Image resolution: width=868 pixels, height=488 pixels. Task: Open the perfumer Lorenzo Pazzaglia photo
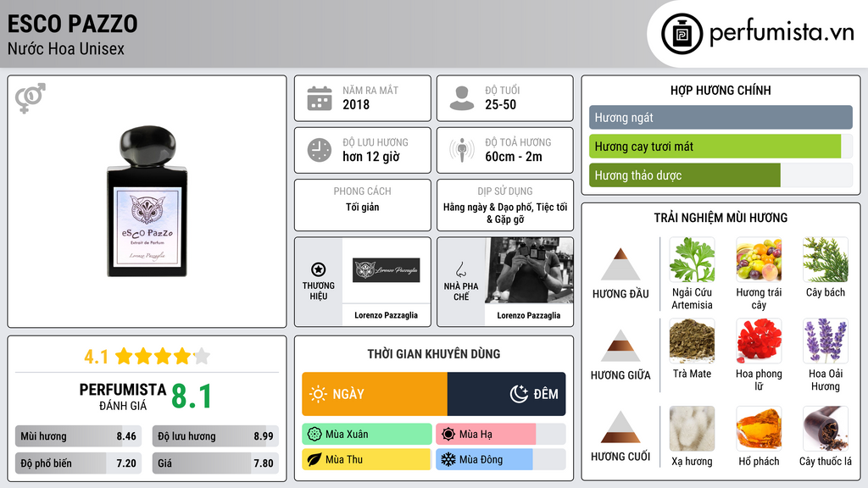pos(529,270)
